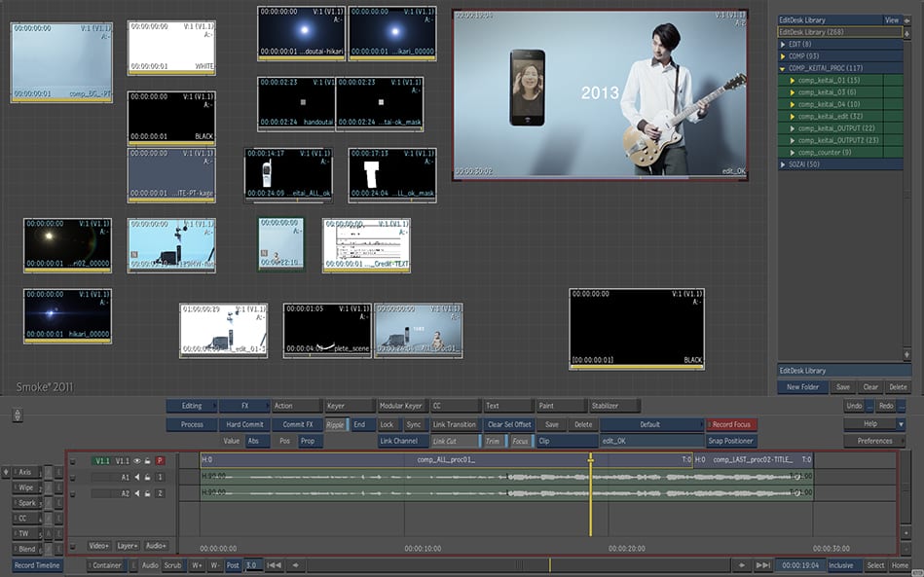Select the WHITE clip thumbnail
The image size is (924, 577).
(171, 48)
